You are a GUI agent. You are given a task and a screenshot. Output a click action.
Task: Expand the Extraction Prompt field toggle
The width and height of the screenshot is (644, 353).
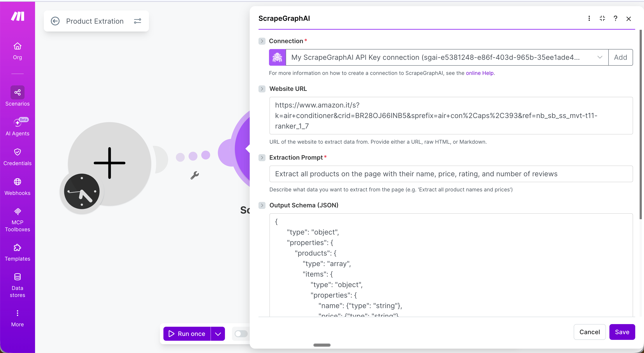point(262,157)
